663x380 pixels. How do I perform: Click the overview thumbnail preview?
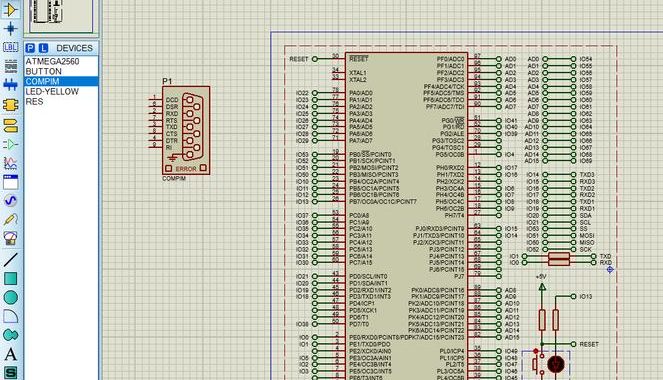[61, 16]
